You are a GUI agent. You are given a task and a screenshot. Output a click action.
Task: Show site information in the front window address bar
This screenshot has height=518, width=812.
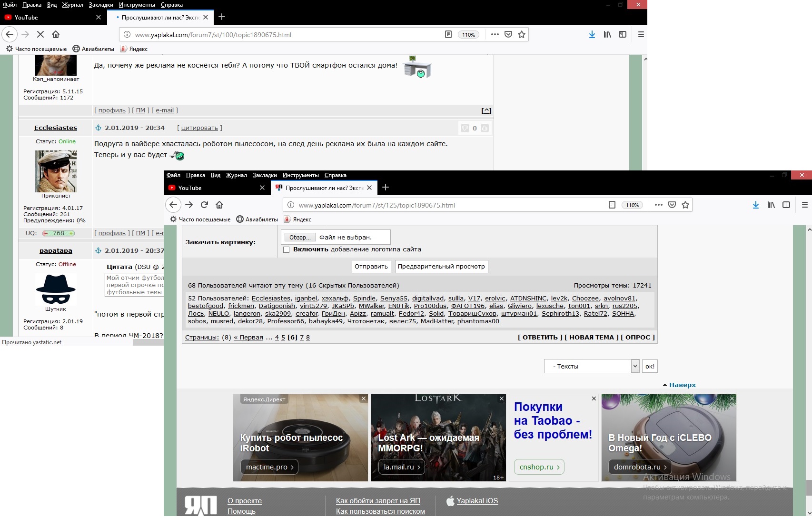pos(291,205)
